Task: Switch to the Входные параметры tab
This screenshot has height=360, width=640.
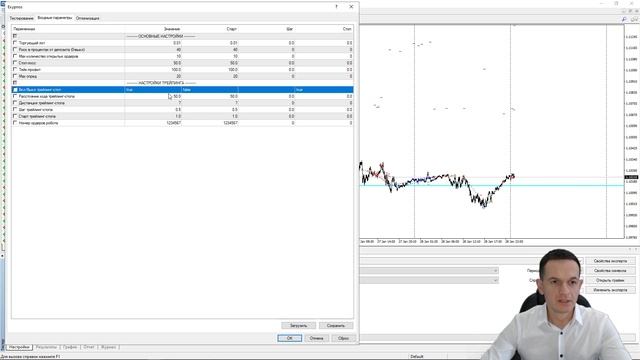Action: coord(55,18)
